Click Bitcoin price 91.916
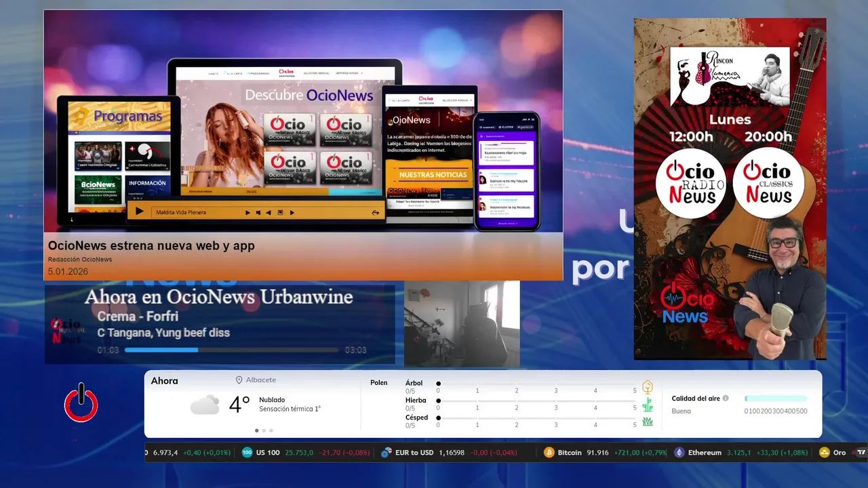 click(x=597, y=453)
